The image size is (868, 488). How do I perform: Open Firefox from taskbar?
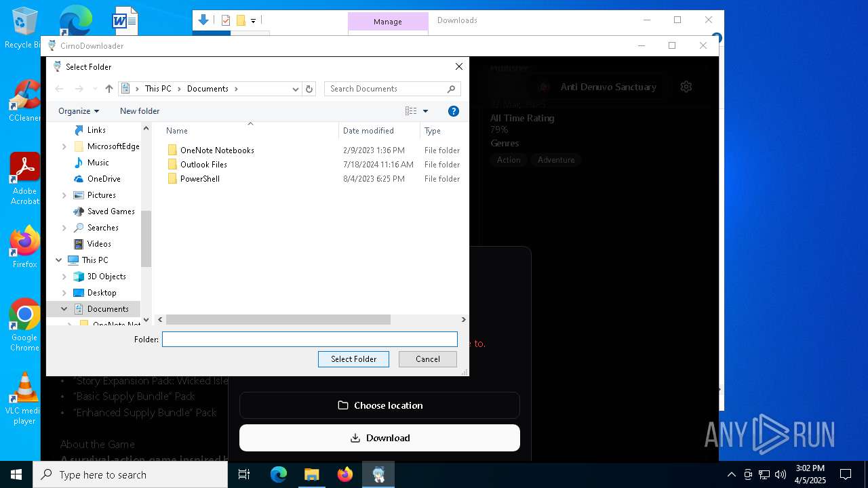click(345, 474)
